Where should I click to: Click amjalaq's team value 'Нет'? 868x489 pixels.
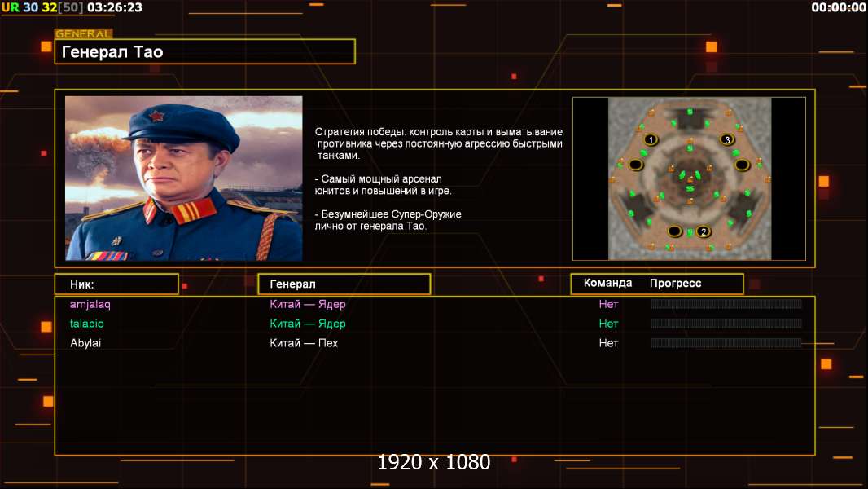point(608,304)
